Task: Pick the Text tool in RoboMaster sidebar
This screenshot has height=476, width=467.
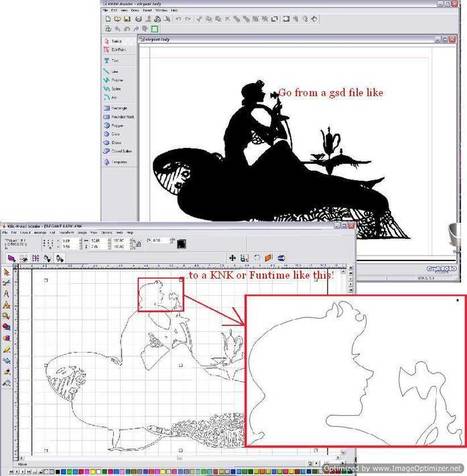Action: tap(111, 60)
